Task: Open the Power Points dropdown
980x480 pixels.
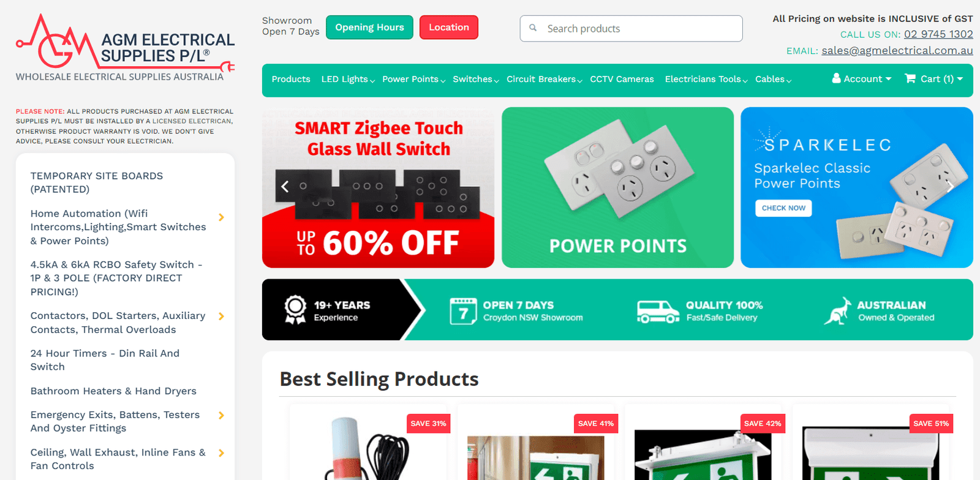Action: [x=413, y=79]
